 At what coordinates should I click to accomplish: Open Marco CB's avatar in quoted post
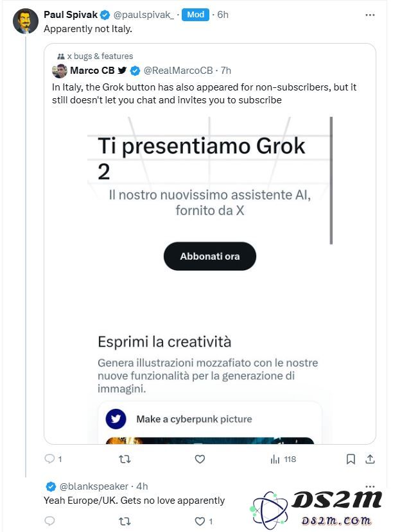[x=59, y=71]
